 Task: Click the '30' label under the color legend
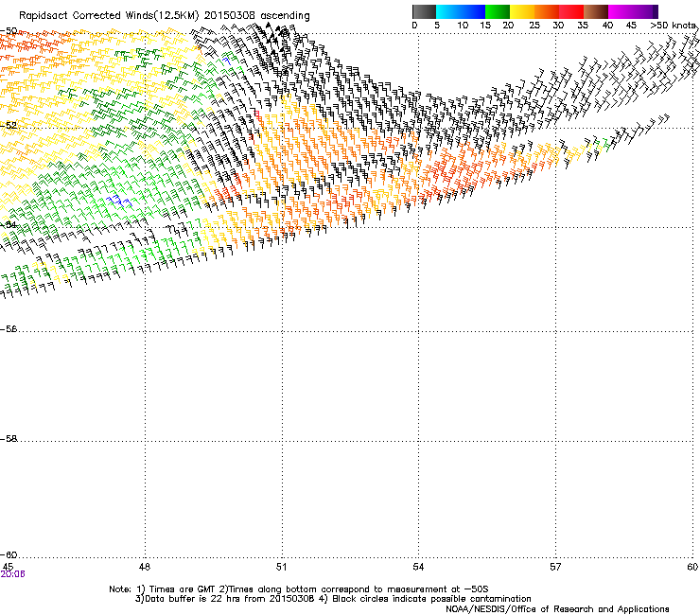(558, 26)
